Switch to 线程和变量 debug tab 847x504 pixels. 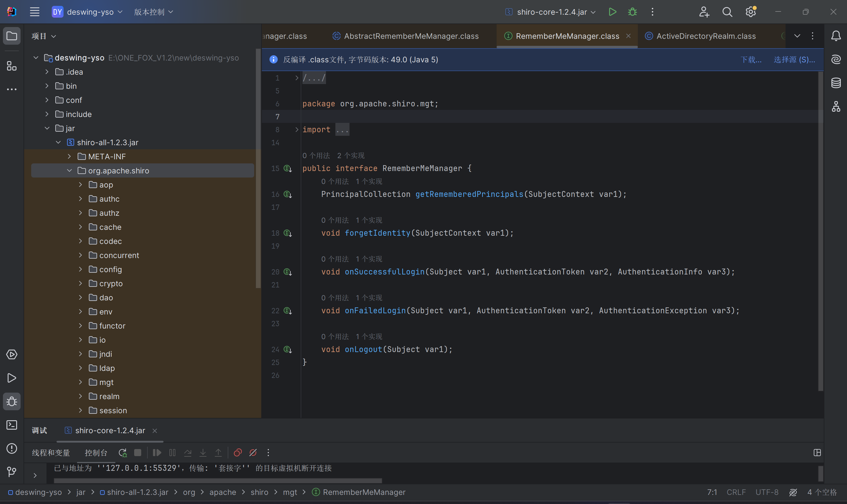(x=51, y=453)
